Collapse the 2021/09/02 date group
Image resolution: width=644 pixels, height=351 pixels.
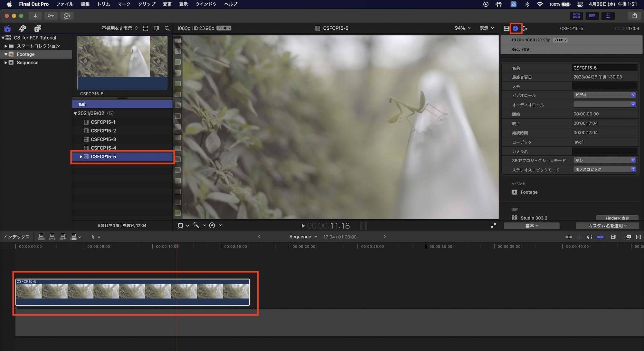[x=75, y=113]
